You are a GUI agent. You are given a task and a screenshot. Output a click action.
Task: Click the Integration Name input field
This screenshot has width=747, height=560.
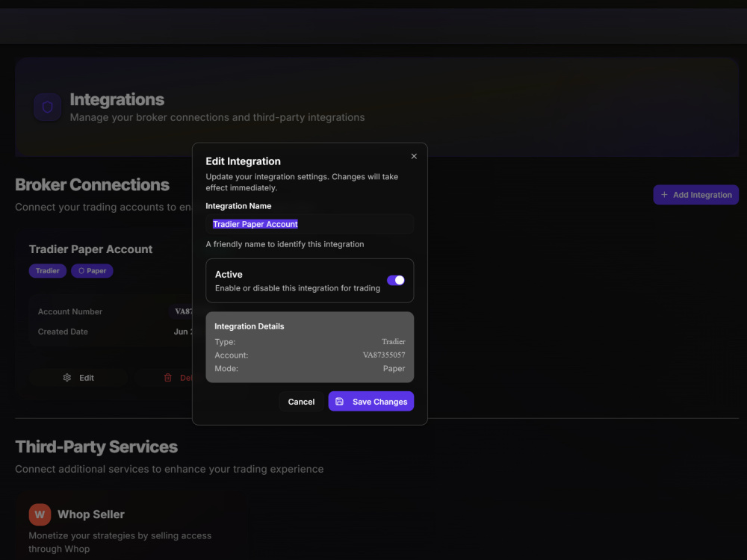[310, 224]
